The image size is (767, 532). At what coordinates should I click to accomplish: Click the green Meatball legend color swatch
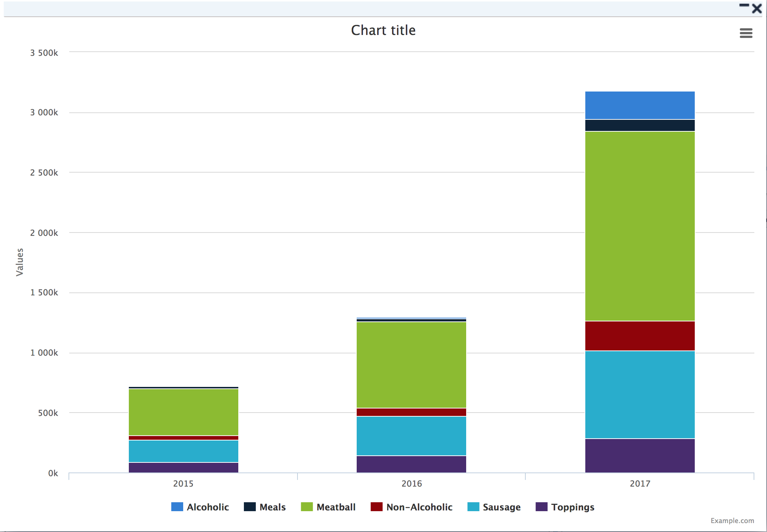[307, 507]
